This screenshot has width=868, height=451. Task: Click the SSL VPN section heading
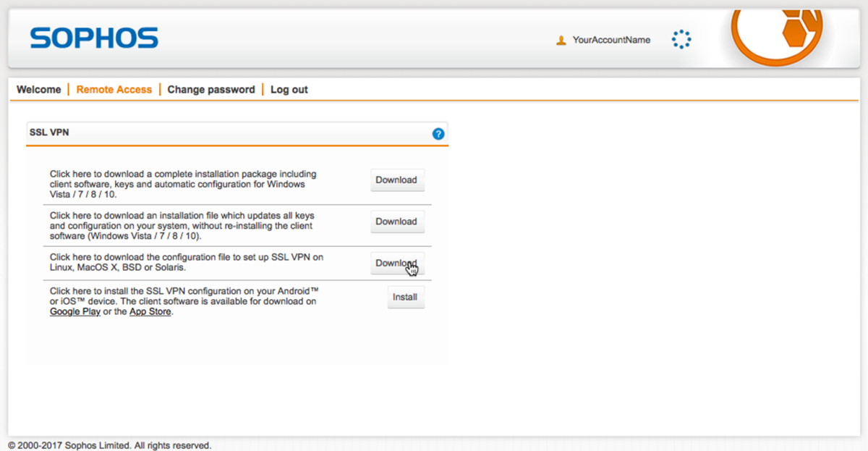click(x=49, y=133)
